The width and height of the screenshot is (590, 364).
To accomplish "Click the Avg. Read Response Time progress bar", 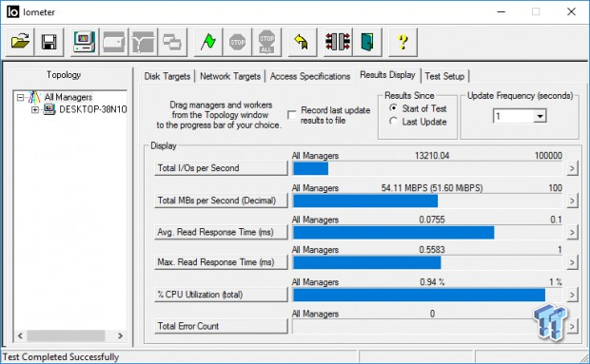I will coord(427,233).
